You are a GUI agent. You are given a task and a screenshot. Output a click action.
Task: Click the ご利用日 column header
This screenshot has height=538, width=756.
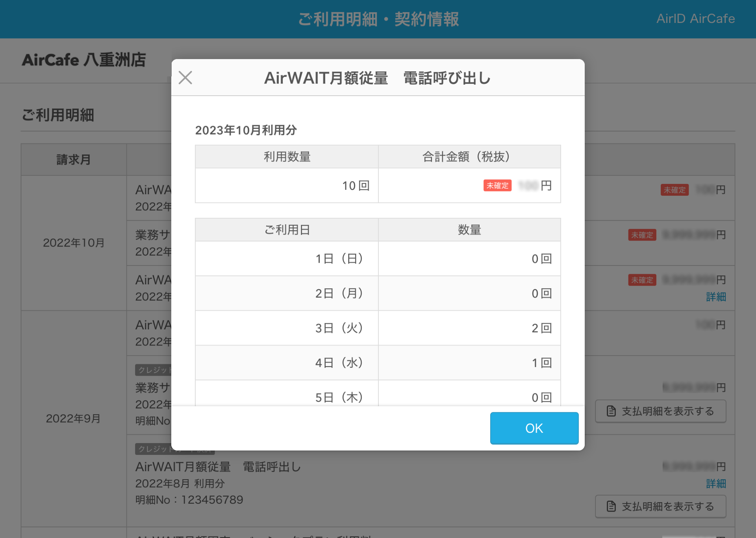coord(287,230)
